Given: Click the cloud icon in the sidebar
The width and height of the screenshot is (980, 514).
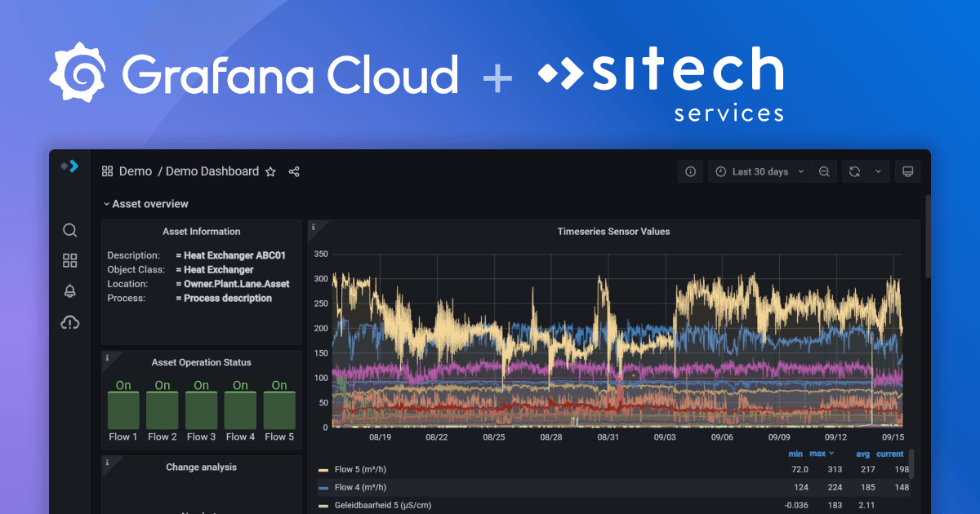Looking at the screenshot, I should pyautogui.click(x=69, y=322).
